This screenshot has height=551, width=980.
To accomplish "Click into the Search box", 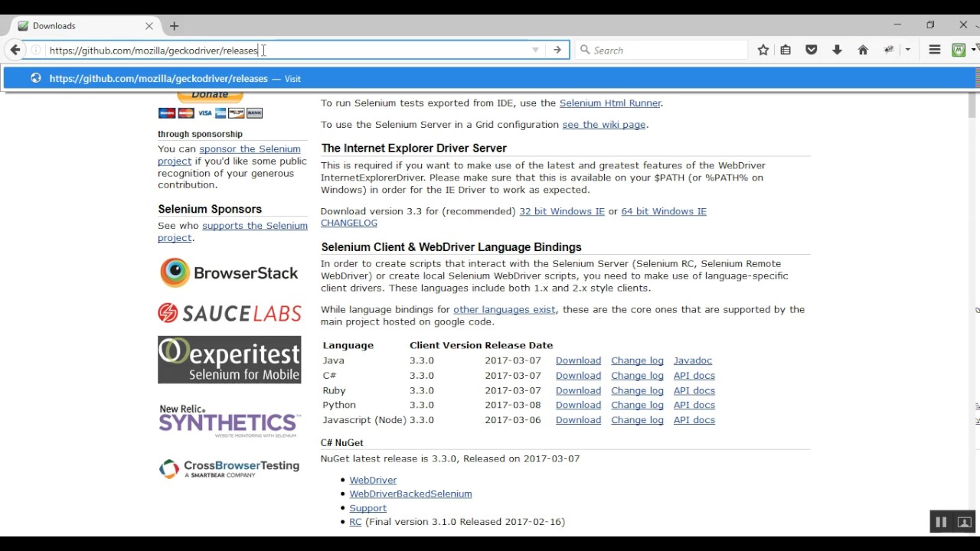I will click(661, 50).
